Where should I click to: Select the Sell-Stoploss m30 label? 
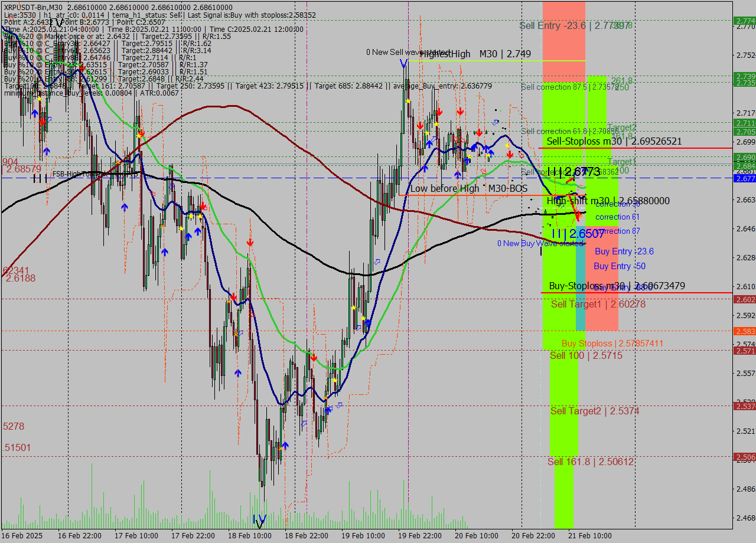pos(614,142)
